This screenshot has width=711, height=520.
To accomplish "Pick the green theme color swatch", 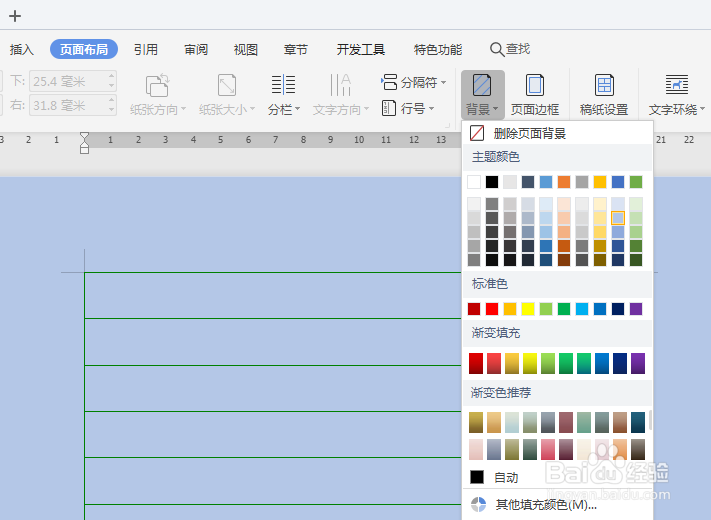I will coord(636,182).
